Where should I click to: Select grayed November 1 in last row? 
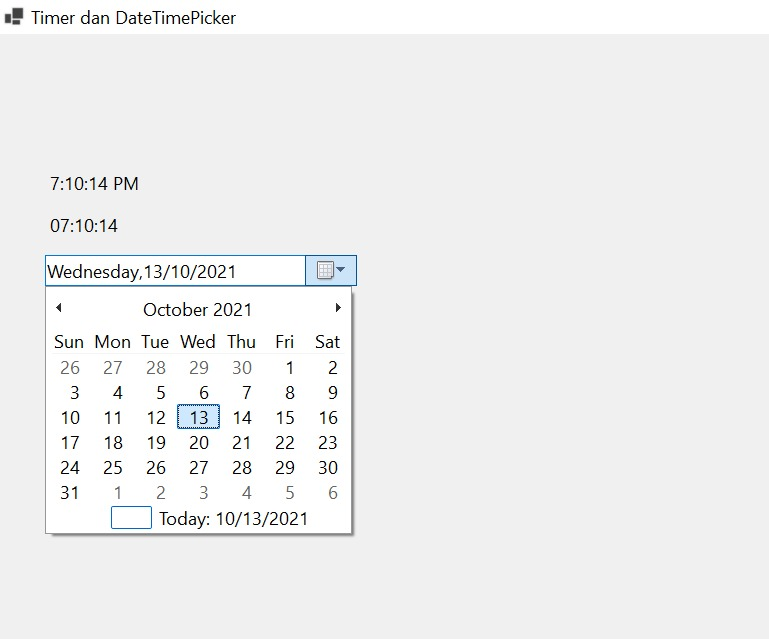pos(118,492)
